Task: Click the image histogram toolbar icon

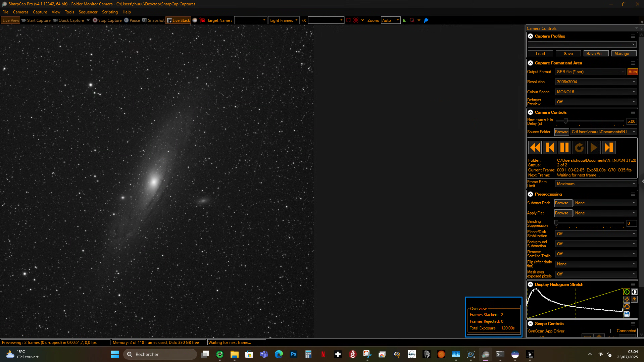Action: 405,20
